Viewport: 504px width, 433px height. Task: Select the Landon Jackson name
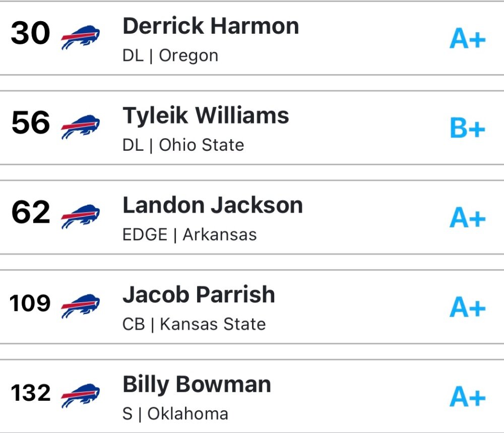213,205
